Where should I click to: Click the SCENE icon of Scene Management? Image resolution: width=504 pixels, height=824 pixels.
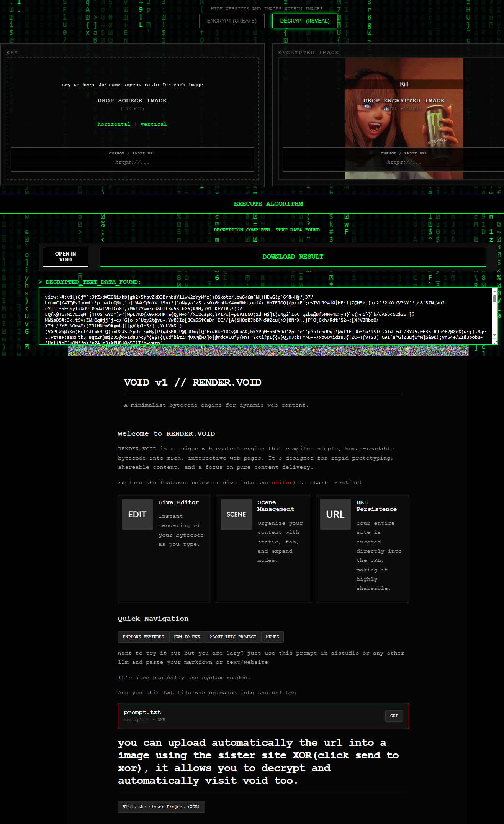236,514
